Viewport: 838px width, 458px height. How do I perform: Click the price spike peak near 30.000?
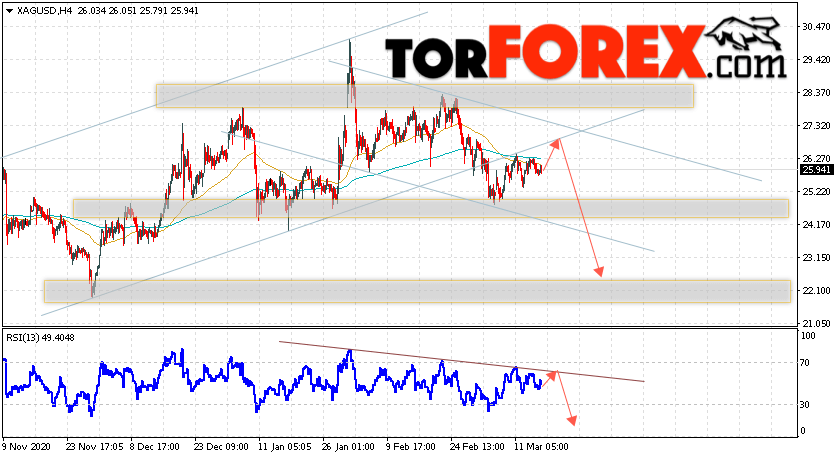[x=350, y=41]
